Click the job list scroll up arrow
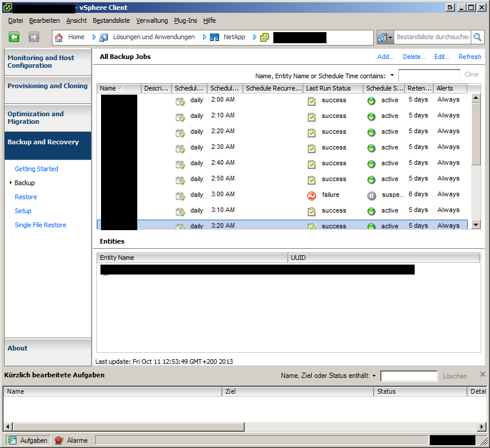Viewport: 490px width, 448px height. (x=476, y=98)
